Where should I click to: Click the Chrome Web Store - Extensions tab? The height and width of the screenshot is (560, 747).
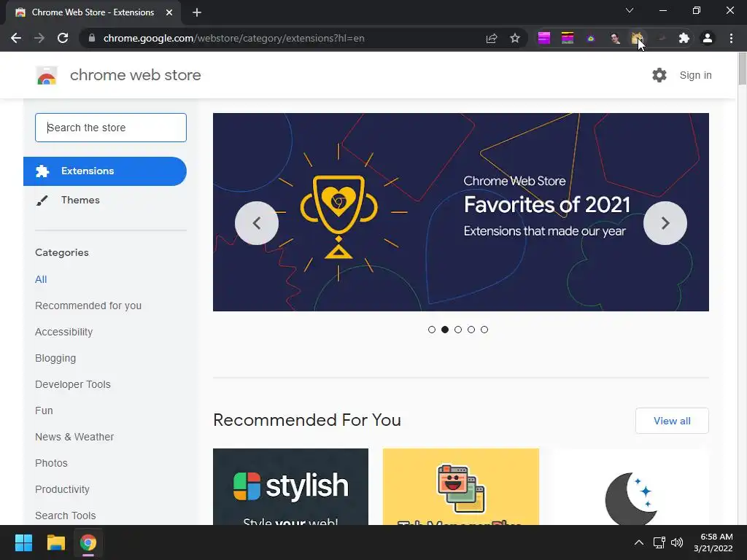pos(93,12)
